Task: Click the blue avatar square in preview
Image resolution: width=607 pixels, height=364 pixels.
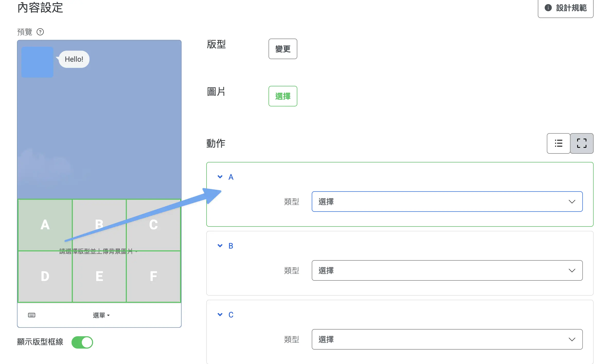Action: point(37,62)
